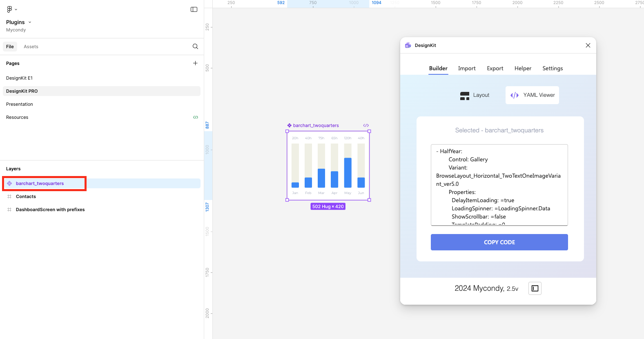
Task: Click the DesignKit title in plugin header
Action: click(x=426, y=45)
